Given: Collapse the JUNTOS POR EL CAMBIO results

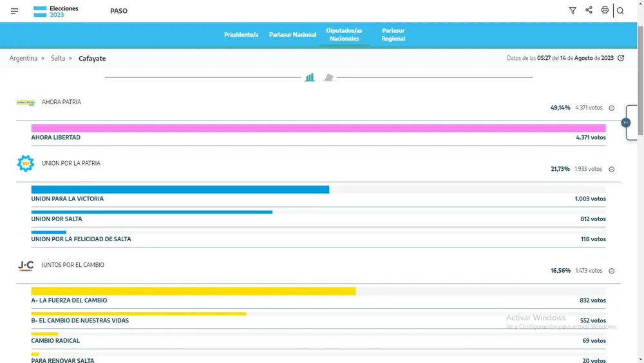Looking at the screenshot, I should point(612,271).
